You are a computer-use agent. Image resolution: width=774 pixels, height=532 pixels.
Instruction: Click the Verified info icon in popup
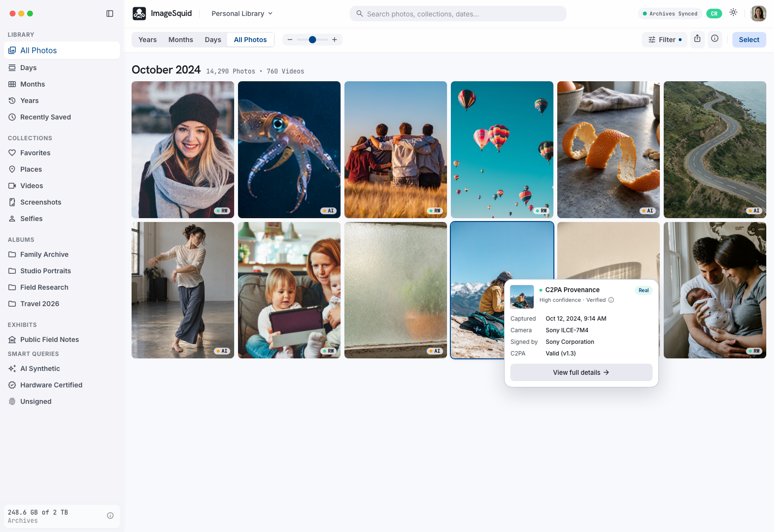pyautogui.click(x=611, y=300)
